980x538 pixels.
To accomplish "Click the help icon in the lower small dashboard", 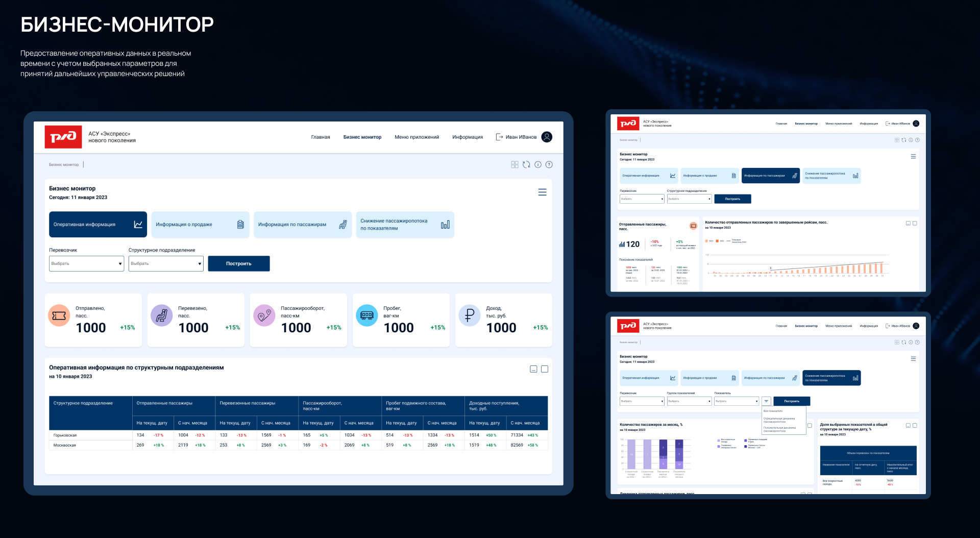I will click(917, 343).
